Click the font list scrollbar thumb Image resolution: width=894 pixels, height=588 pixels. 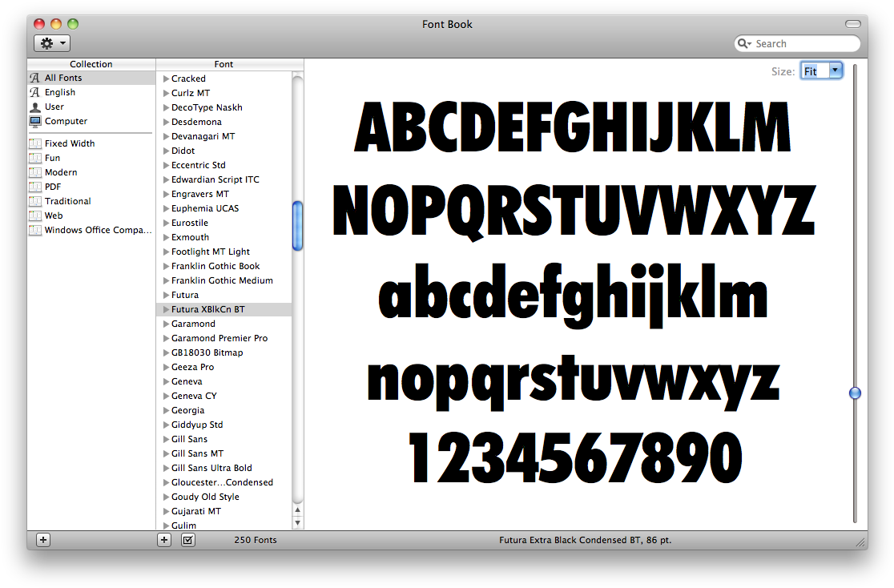[x=298, y=226]
